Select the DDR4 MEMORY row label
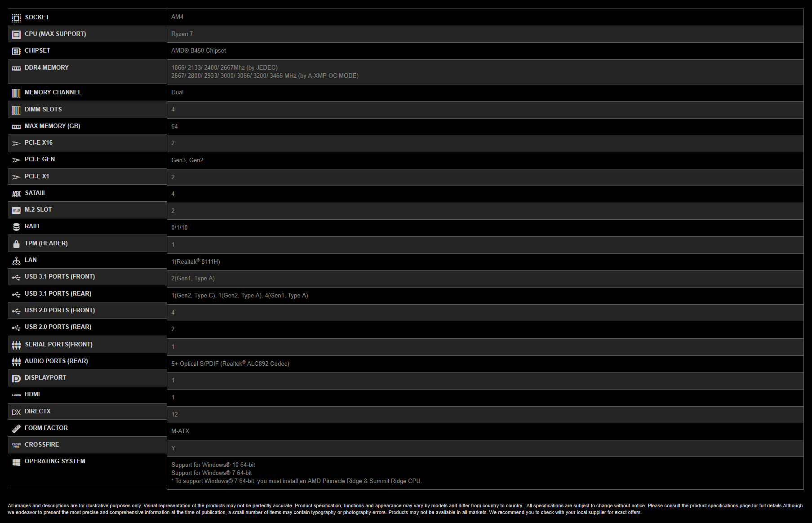Viewport: 812px width, 523px height. (47, 67)
